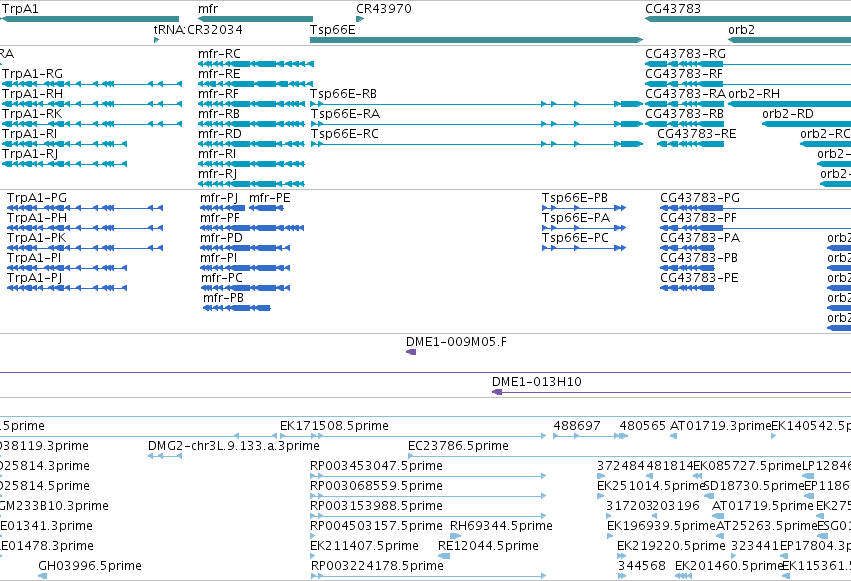Screen dimensions: 851x581
Task: Select the EK211407.5prime EST label
Action: tap(364, 546)
